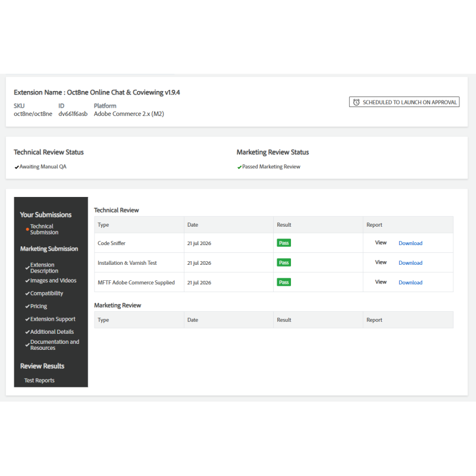
Task: Click the Extension Name heading
Action: point(97,92)
